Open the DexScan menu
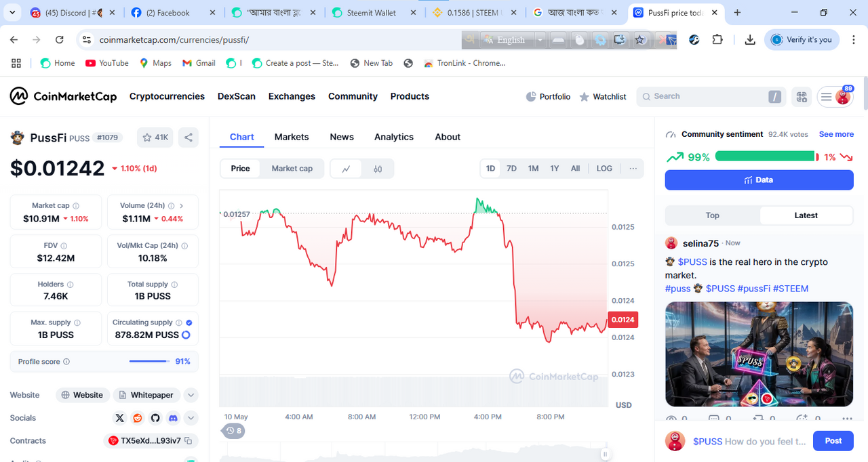This screenshot has height=462, width=868. tap(237, 97)
